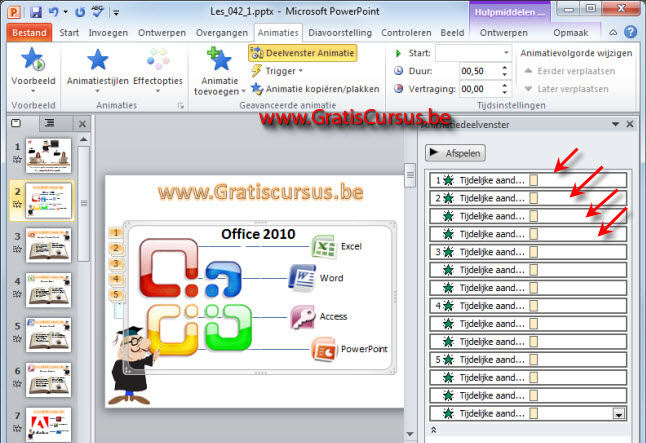Select animation item number 4 in list
The height and width of the screenshot is (443, 646).
tap(528, 306)
